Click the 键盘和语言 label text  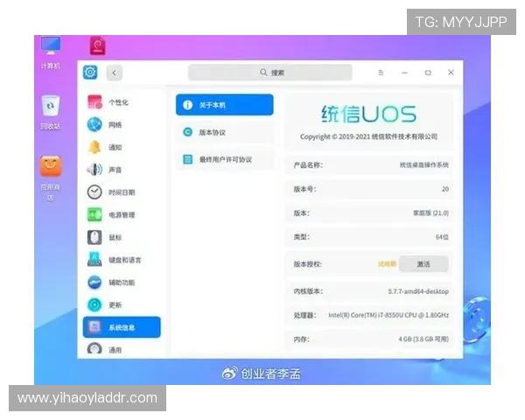click(125, 260)
